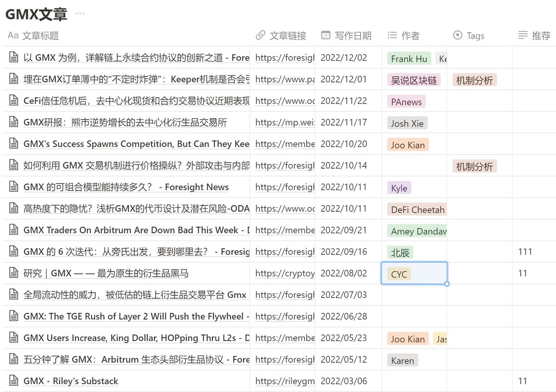The image size is (556, 392).
Task: Click the date cell 2022/08/02
Action: (348, 273)
